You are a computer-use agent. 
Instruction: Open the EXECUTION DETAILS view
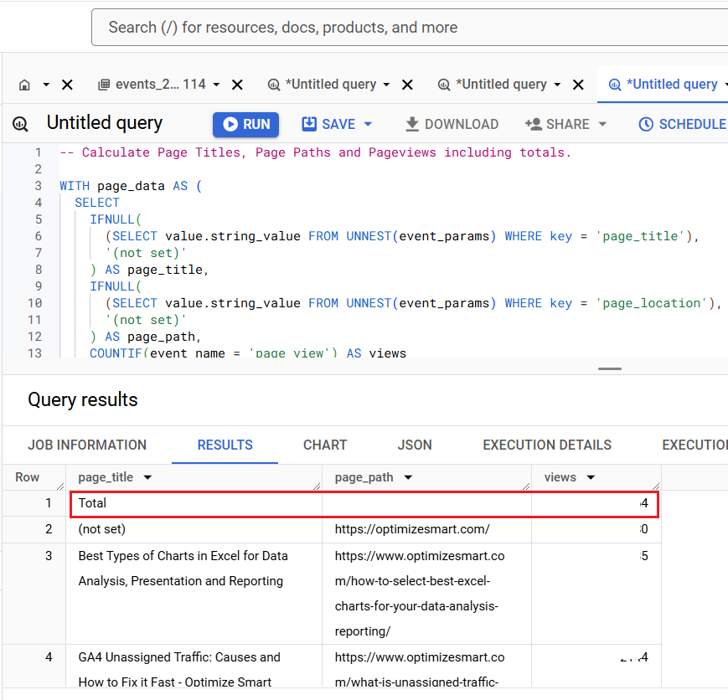coord(547,445)
